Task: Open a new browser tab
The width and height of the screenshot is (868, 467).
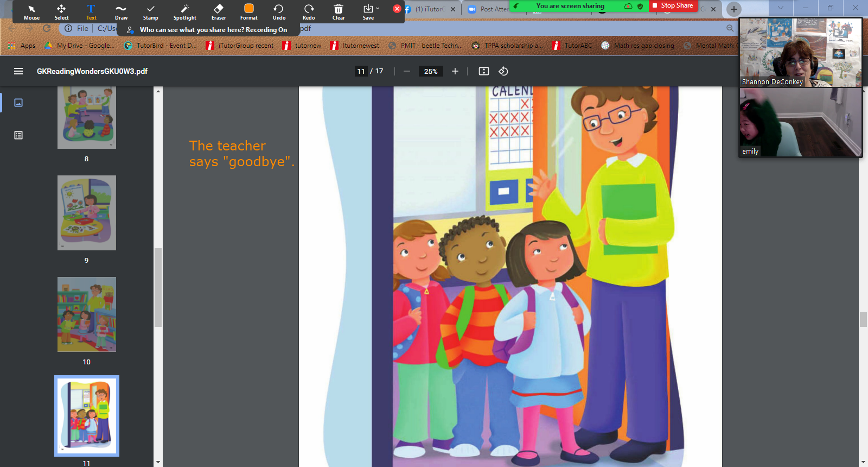Action: pos(734,9)
